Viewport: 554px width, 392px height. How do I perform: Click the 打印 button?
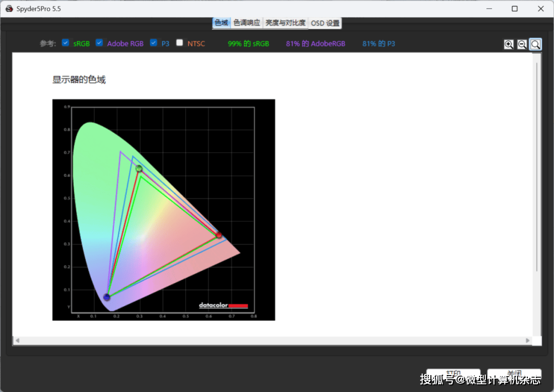(x=453, y=374)
